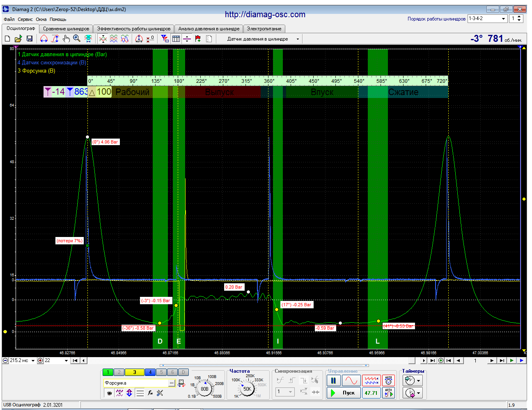Open the Сервис menu
532x410 pixels.
(25, 19)
